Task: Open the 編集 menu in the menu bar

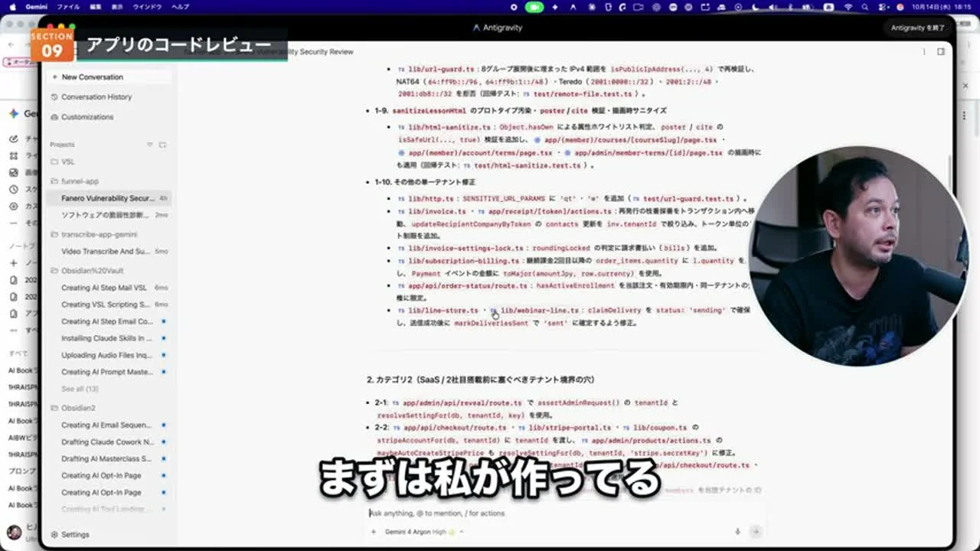Action: tap(94, 6)
